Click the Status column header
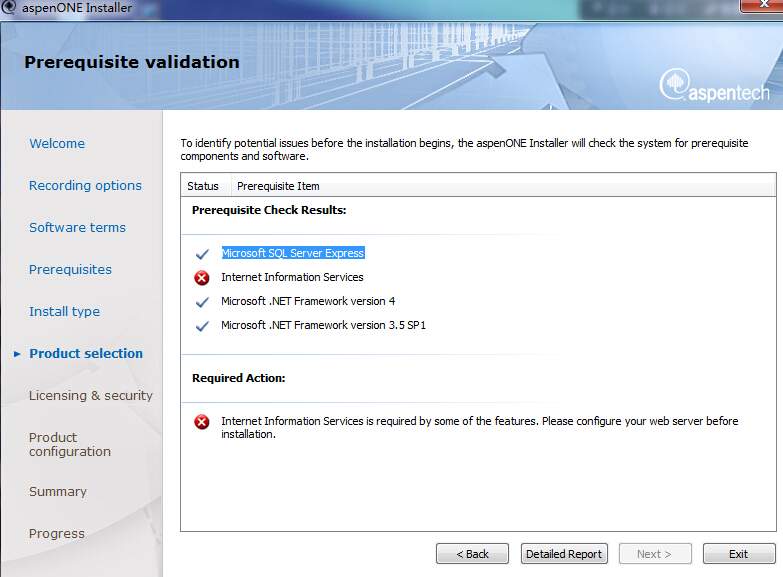 click(x=203, y=186)
